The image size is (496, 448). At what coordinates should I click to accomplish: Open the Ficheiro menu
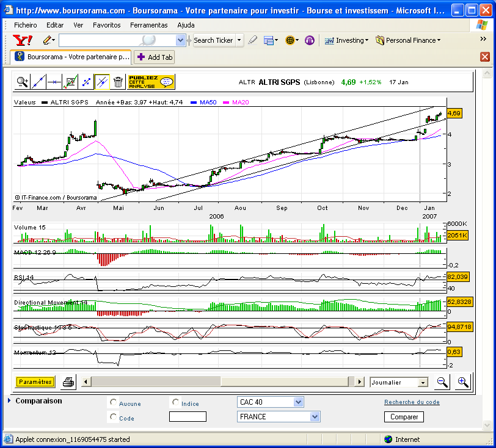(x=25, y=25)
